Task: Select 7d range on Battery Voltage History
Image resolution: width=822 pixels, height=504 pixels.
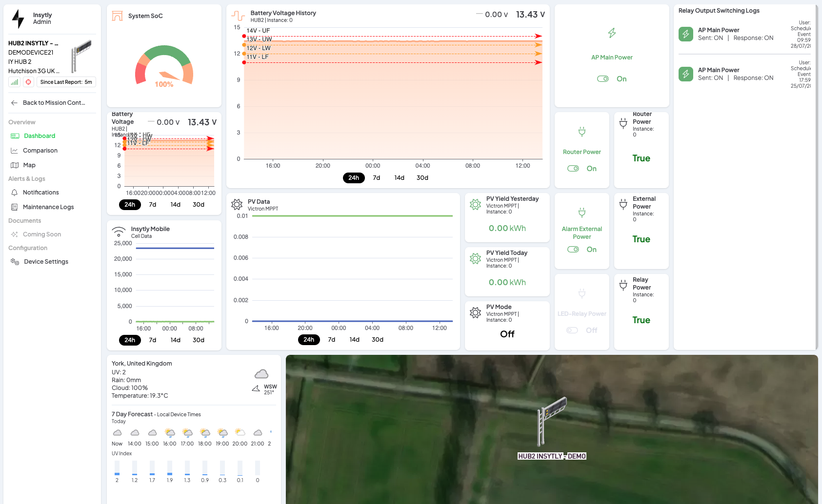Action: click(376, 178)
